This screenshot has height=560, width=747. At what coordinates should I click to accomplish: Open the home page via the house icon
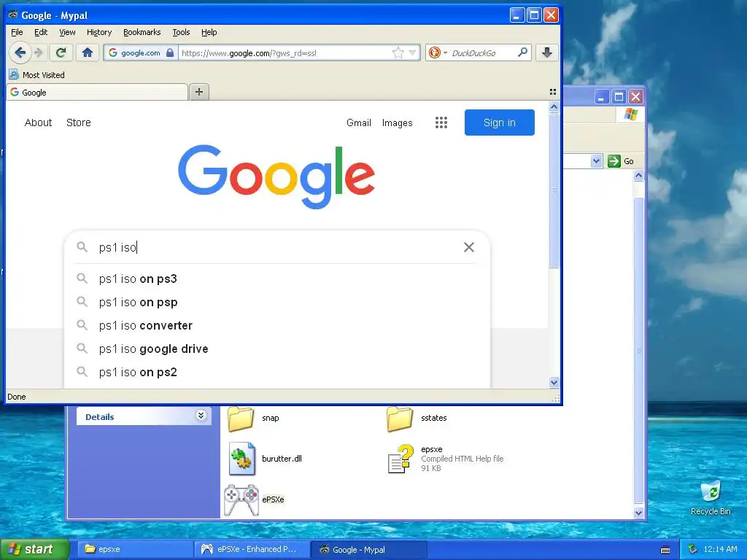(x=88, y=52)
